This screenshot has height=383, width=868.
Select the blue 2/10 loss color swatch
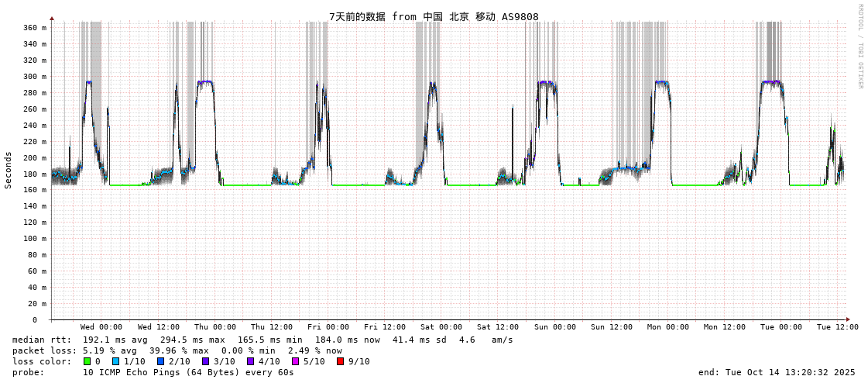(x=160, y=361)
